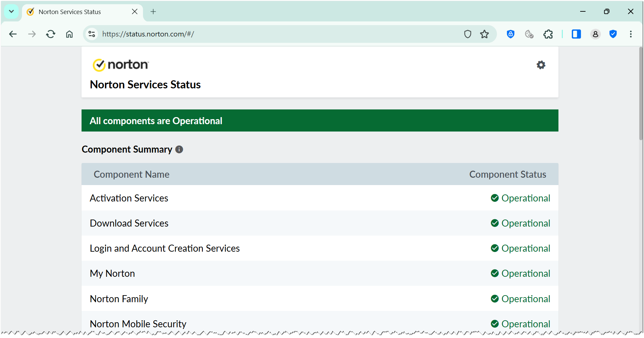The image size is (644, 338).
Task: Open the cookie extension icon
Action: pos(529,34)
